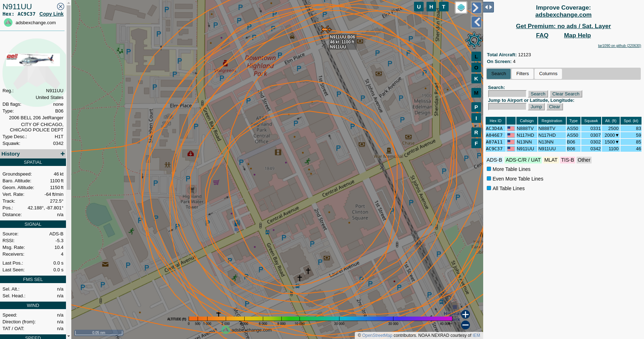Toggle the U map button
Screen dimensions: 644x339
tap(419, 7)
